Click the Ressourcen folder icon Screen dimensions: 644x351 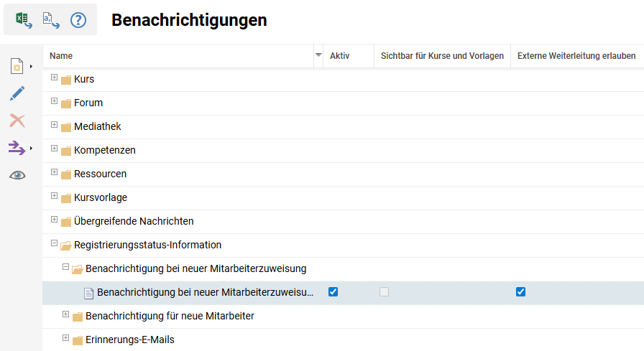click(66, 174)
